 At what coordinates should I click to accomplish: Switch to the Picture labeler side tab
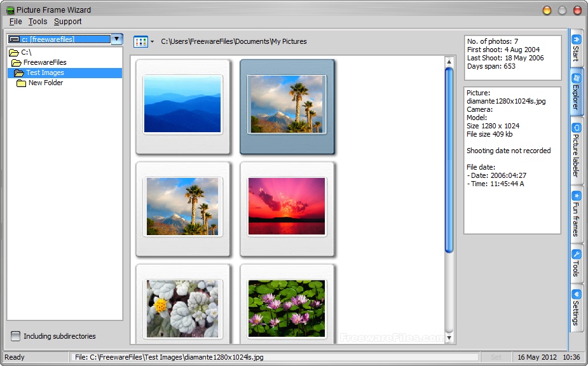tap(576, 151)
